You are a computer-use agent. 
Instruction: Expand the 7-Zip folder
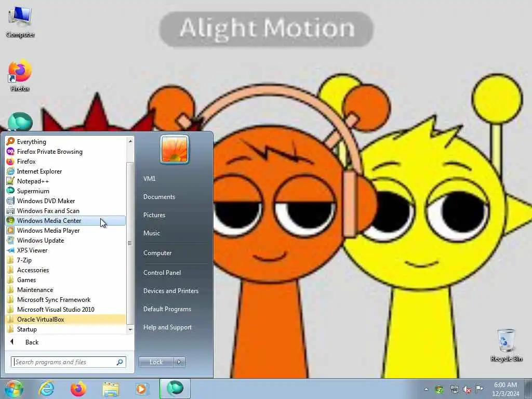[x=65, y=260]
